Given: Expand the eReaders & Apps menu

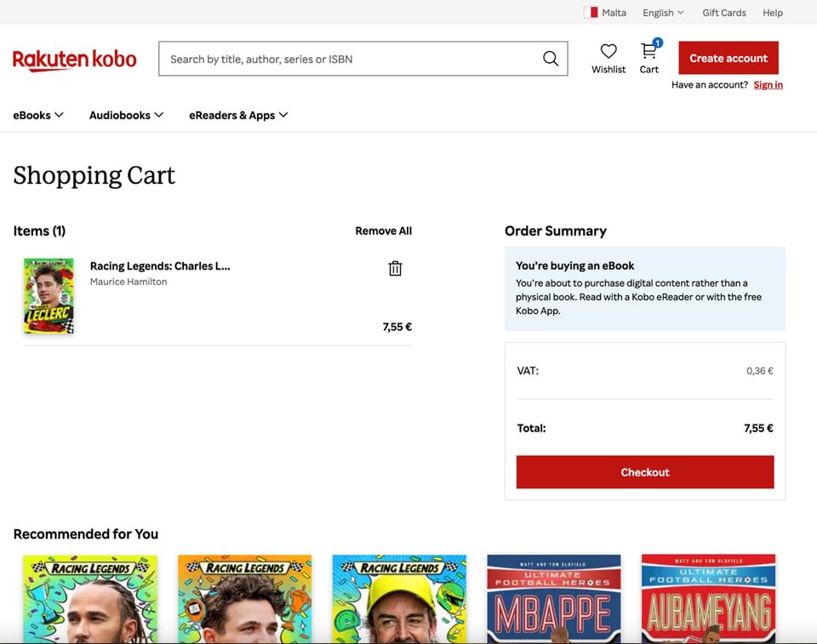Looking at the screenshot, I should tap(238, 115).
